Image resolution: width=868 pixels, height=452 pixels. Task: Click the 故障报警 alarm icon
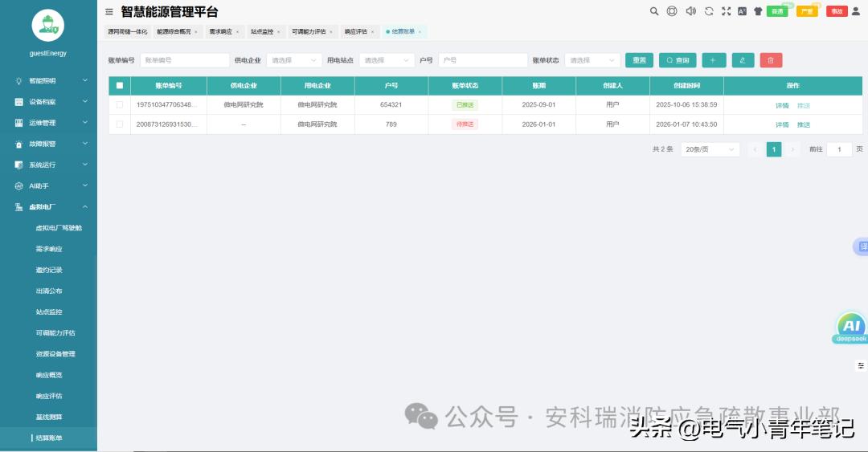(18, 144)
